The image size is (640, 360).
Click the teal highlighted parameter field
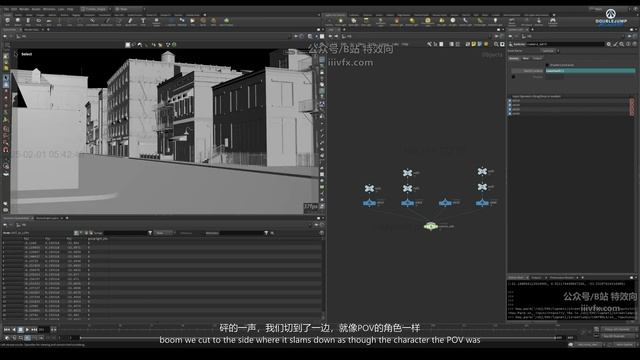590,71
